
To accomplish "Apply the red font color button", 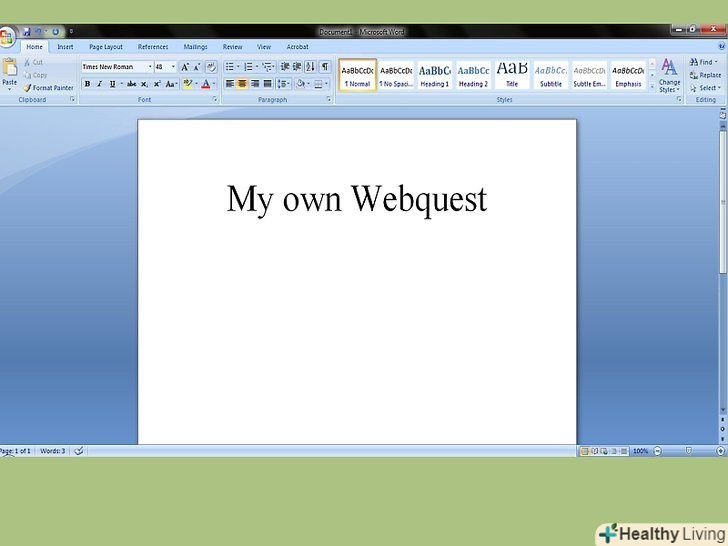I will (x=206, y=84).
